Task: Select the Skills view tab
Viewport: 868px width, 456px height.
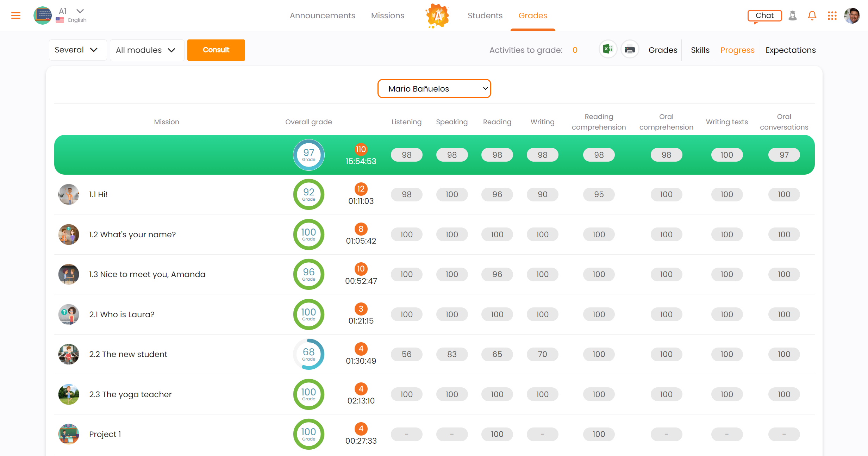Action: [700, 50]
